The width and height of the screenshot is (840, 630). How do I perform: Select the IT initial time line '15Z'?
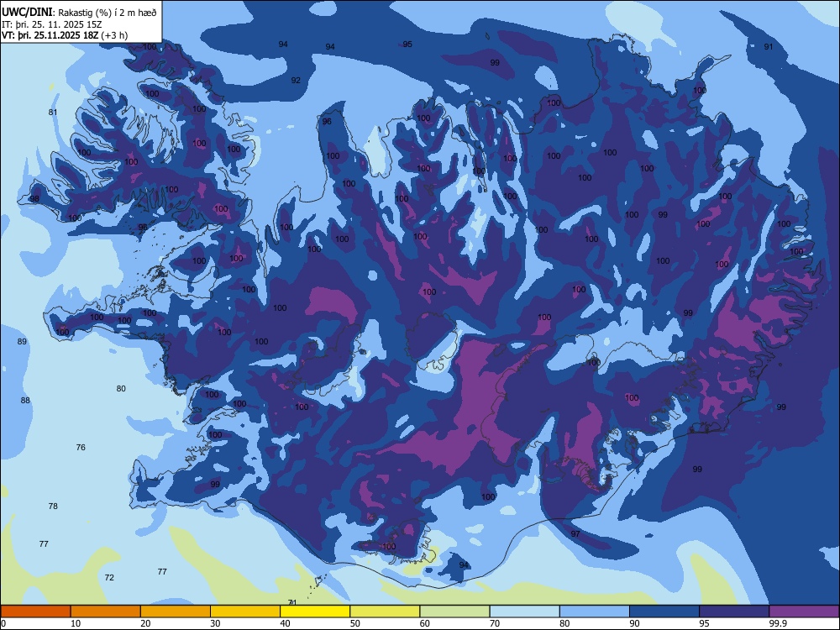[x=51, y=24]
